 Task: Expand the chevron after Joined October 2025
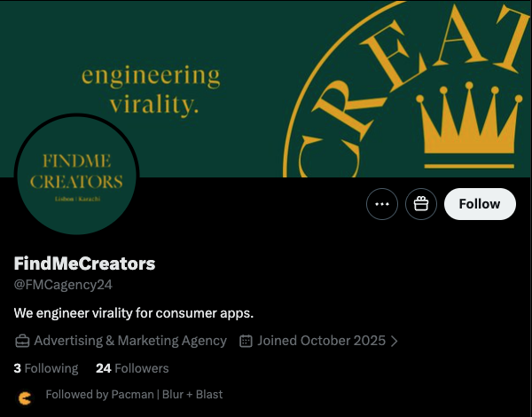pos(394,341)
